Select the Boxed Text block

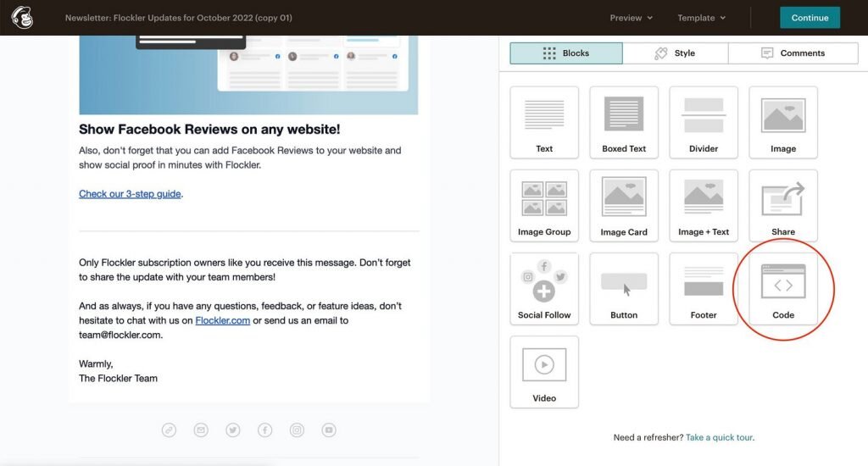tap(624, 122)
